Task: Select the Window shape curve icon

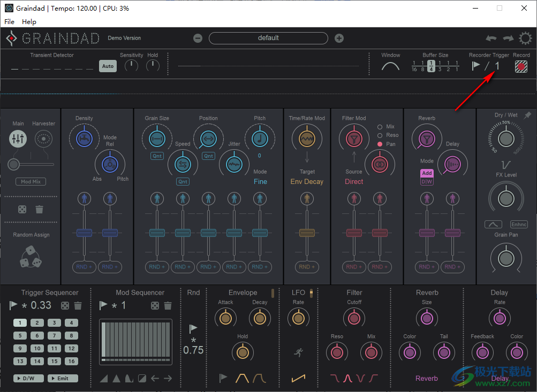Action: pos(390,66)
